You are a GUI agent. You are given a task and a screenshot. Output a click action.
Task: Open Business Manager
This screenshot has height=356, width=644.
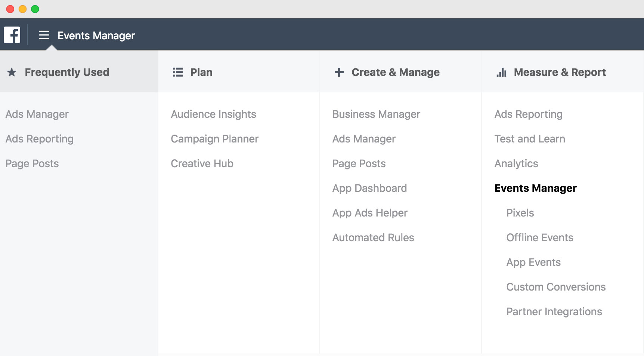pyautogui.click(x=376, y=114)
